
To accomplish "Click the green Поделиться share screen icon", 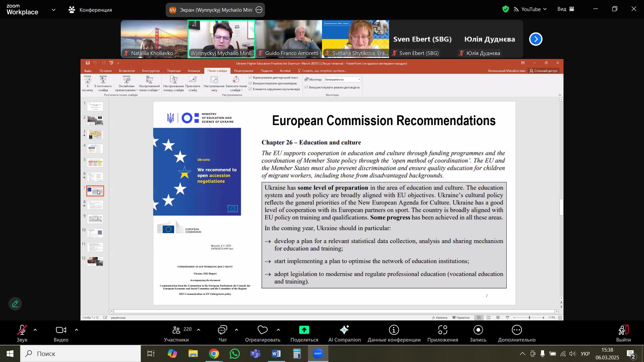I will coord(304,330).
